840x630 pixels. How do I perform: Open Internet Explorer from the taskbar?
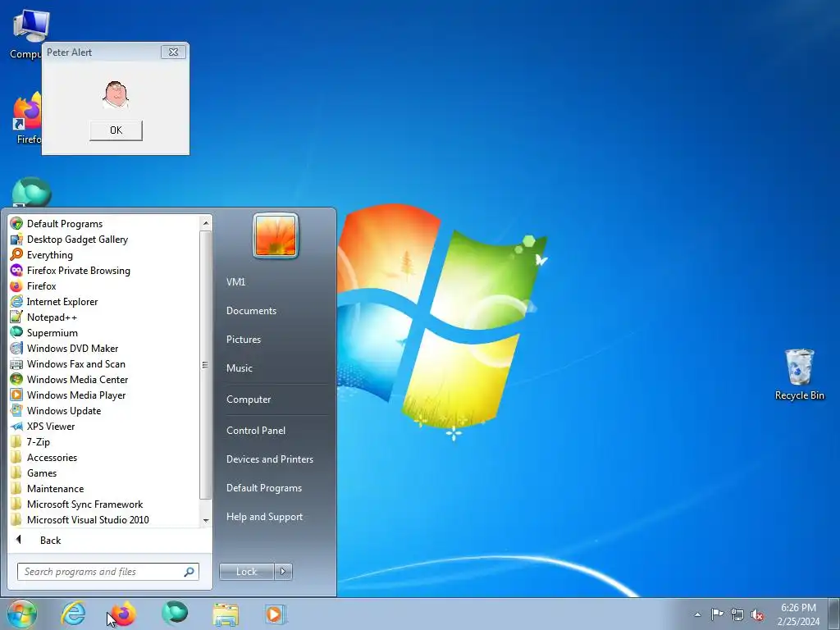[x=73, y=614]
